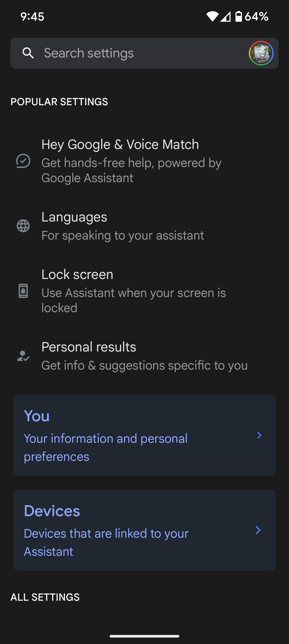This screenshot has height=644, width=289.
Task: Tap the Personal results person icon
Action: (23, 356)
